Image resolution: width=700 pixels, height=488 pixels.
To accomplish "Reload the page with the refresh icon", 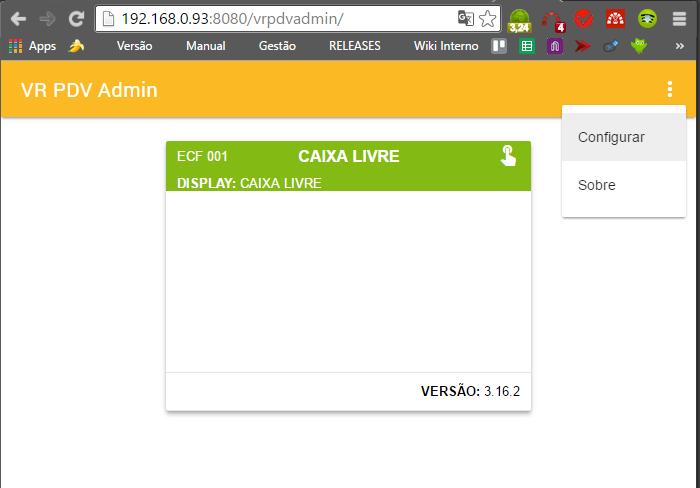I will pos(76,19).
